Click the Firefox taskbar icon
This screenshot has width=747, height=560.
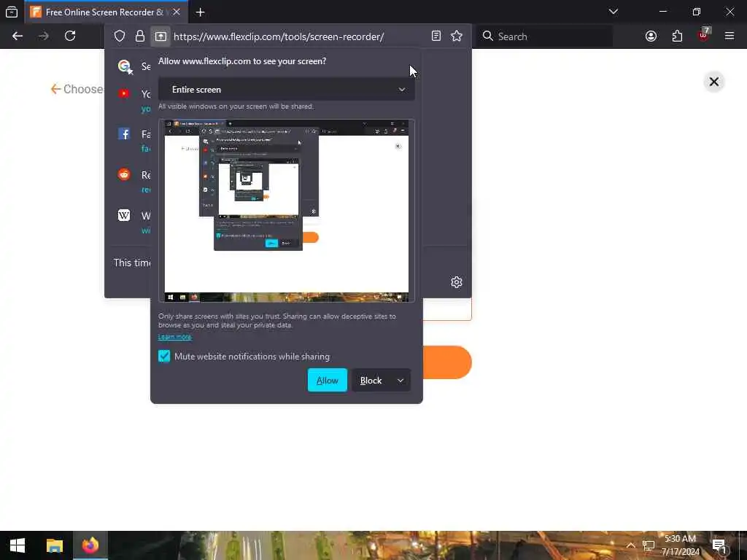(90, 545)
